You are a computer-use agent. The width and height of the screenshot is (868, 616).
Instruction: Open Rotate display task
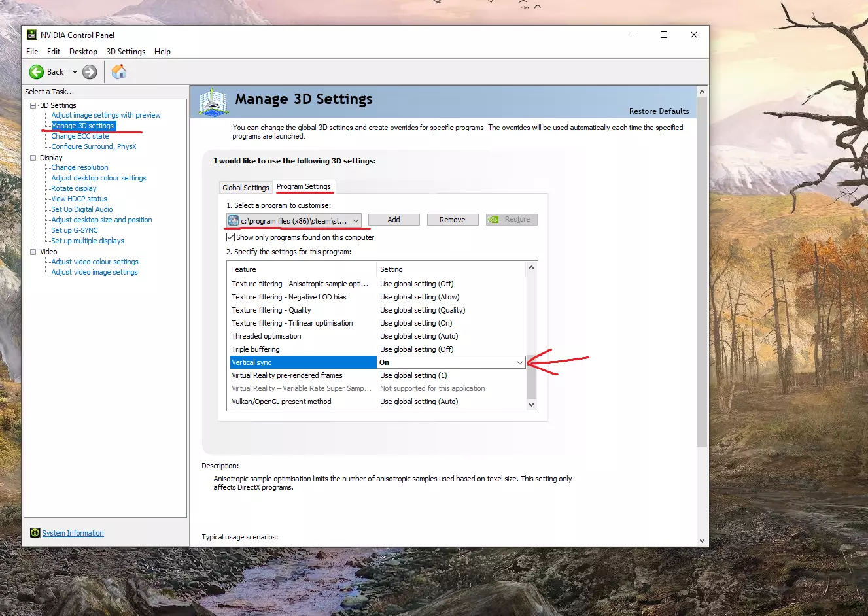[74, 188]
